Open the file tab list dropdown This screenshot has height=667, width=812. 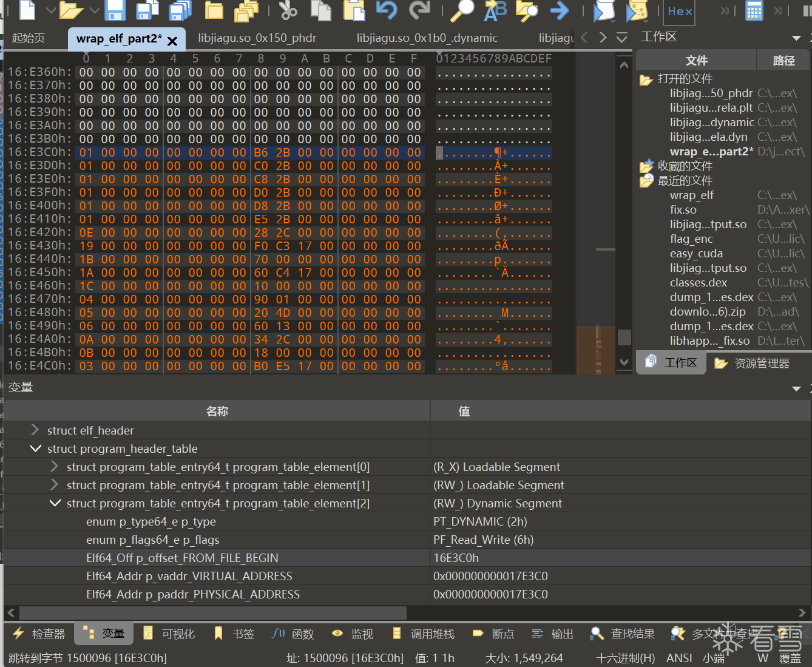[621, 38]
